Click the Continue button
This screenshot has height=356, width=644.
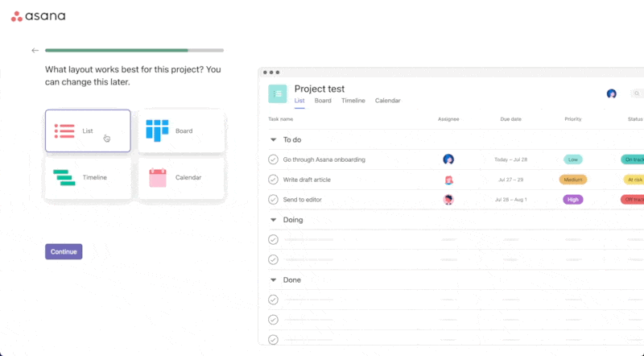pos(64,251)
